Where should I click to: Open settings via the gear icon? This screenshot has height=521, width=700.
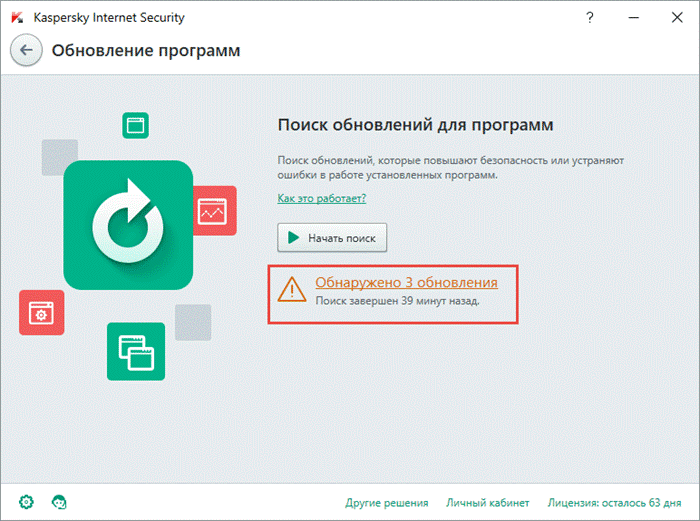[x=26, y=502]
